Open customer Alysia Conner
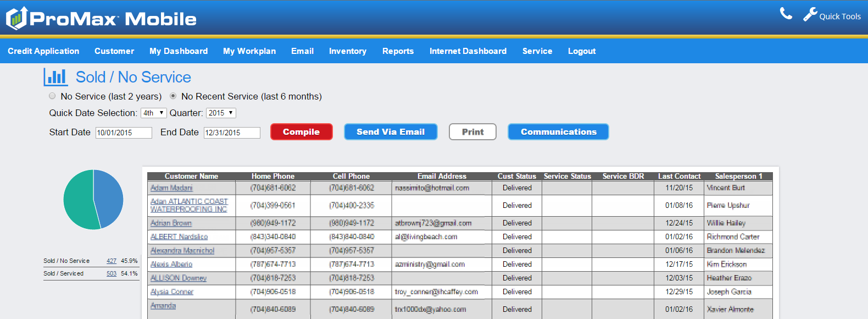Image resolution: width=868 pixels, height=319 pixels. click(172, 292)
